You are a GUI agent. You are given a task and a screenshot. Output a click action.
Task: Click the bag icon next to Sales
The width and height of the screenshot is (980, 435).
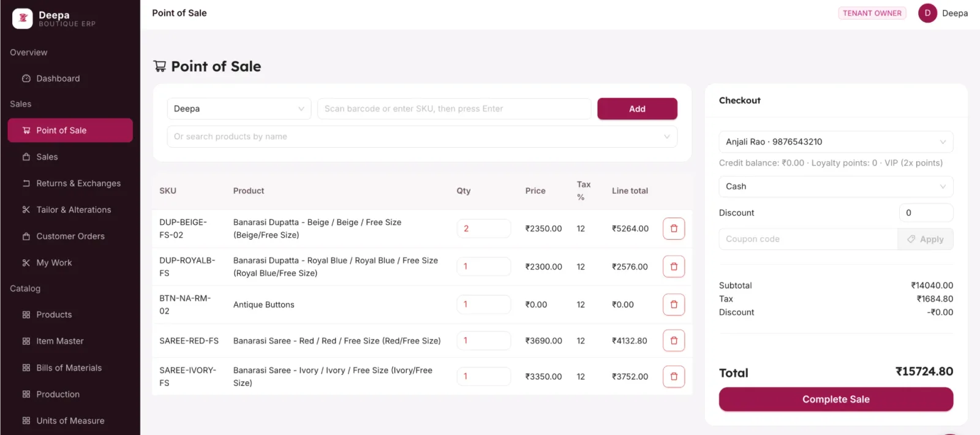pos(26,157)
